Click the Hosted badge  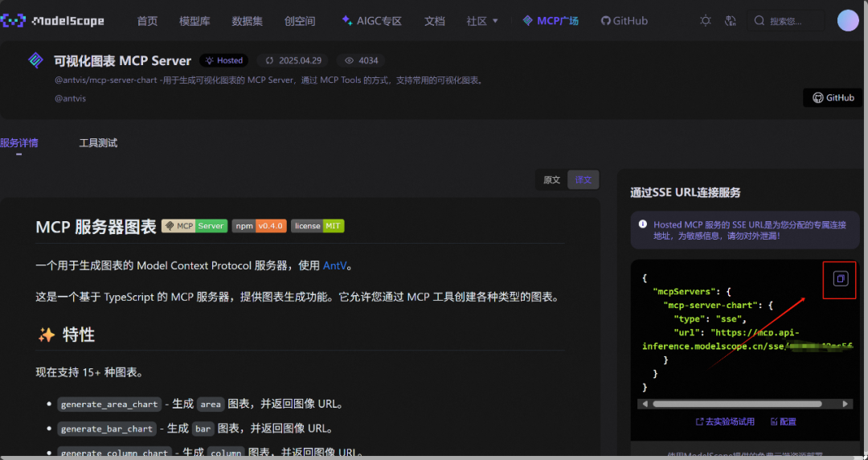click(223, 60)
